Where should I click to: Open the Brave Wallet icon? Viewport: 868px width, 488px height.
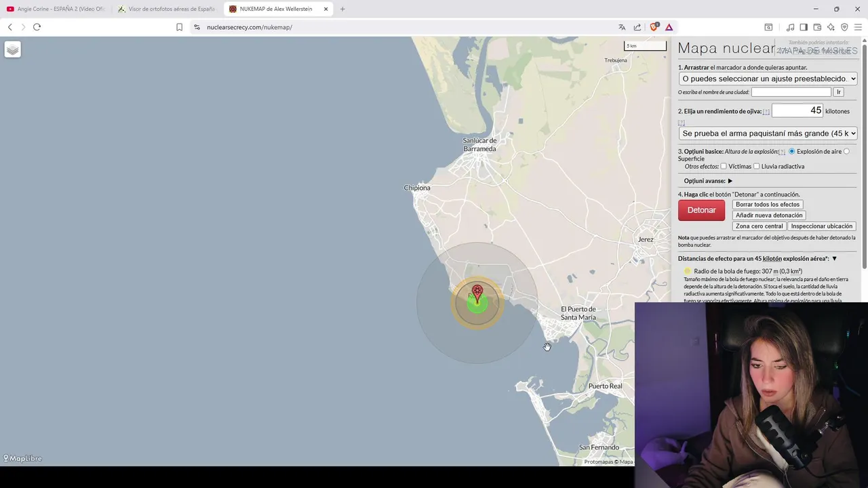pyautogui.click(x=817, y=27)
